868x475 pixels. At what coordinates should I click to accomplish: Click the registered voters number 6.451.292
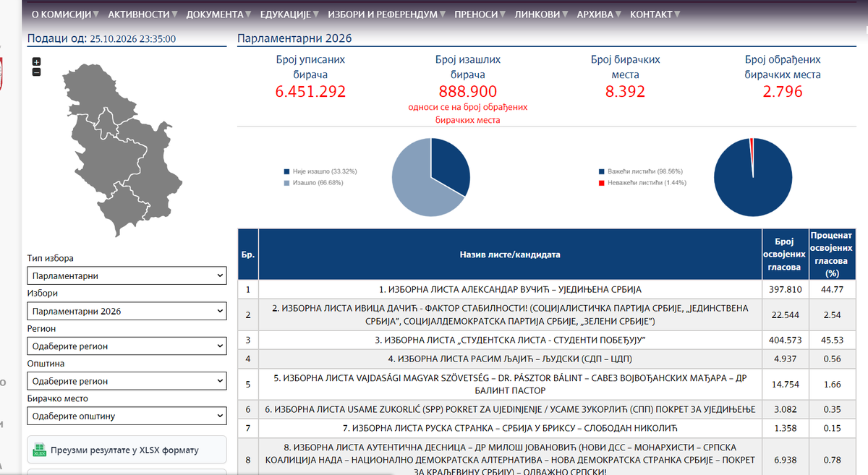[310, 92]
